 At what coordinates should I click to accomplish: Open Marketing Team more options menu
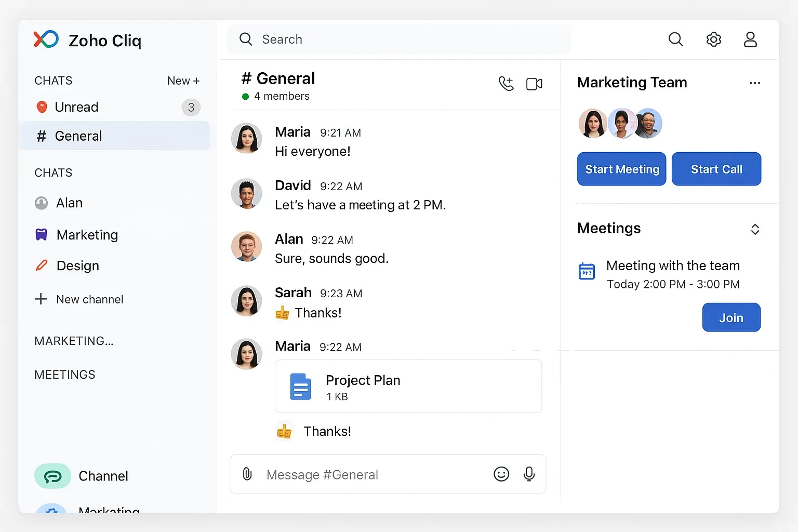point(755,83)
